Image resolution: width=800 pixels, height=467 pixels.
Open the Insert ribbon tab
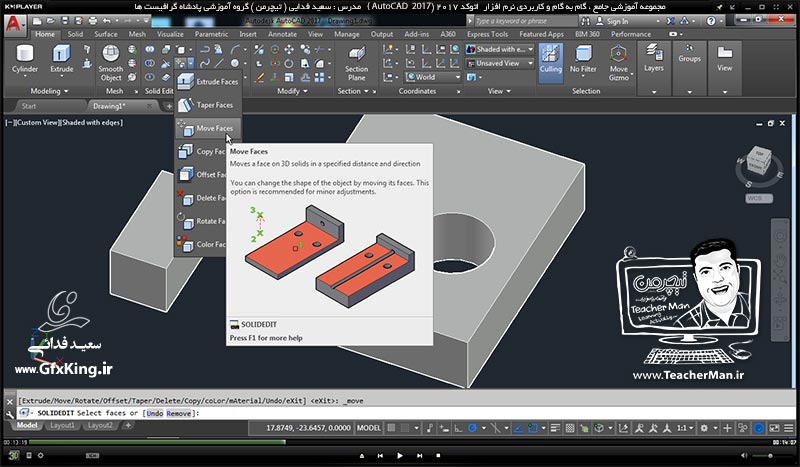coord(248,34)
